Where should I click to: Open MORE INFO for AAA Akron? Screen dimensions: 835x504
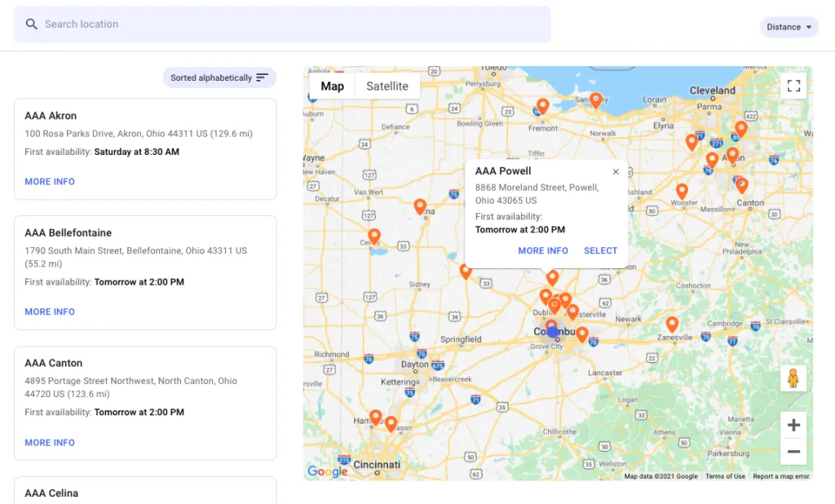click(x=50, y=182)
